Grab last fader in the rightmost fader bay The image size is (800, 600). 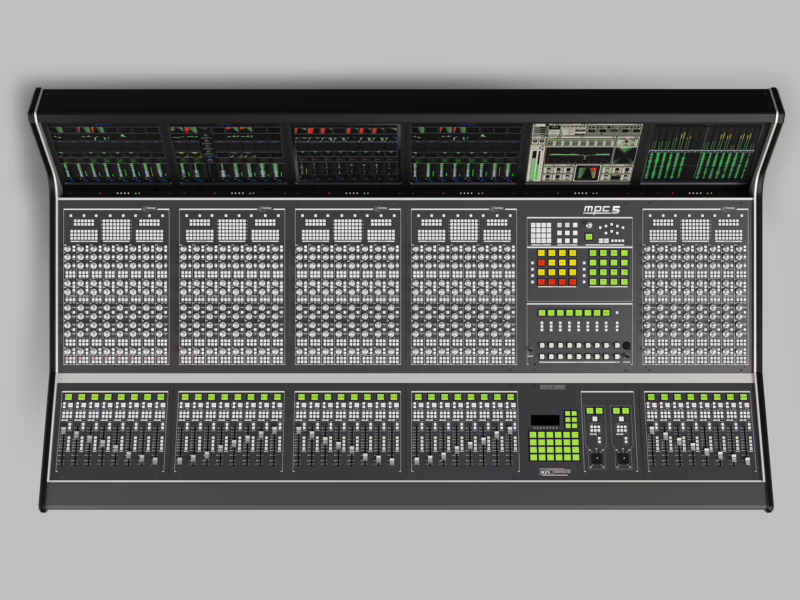pos(747,461)
